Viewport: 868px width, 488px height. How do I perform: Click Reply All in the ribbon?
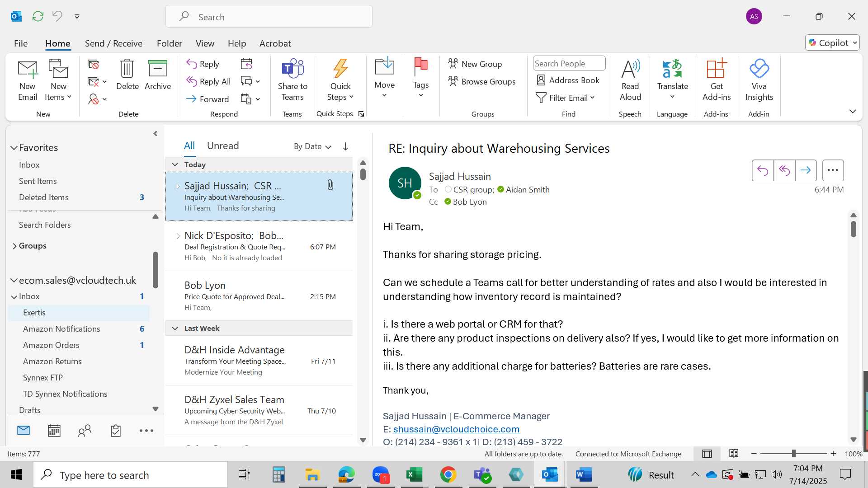(x=208, y=81)
